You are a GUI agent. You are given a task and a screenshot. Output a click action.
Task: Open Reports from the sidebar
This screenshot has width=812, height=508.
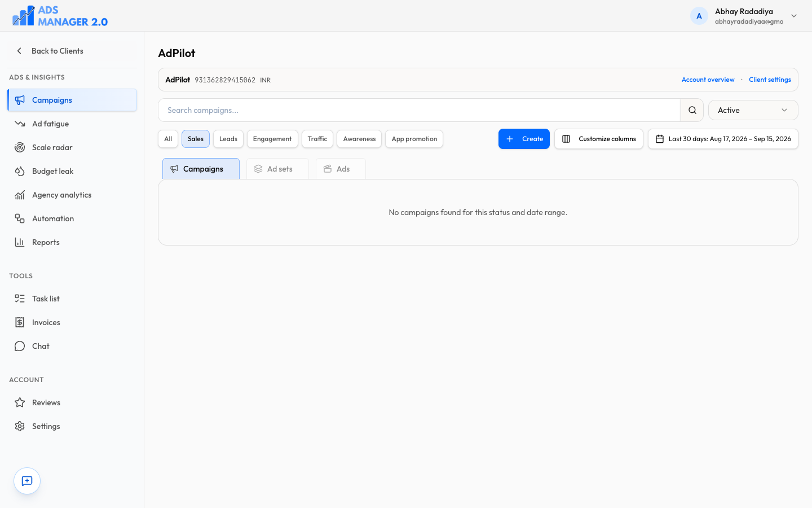click(x=72, y=242)
